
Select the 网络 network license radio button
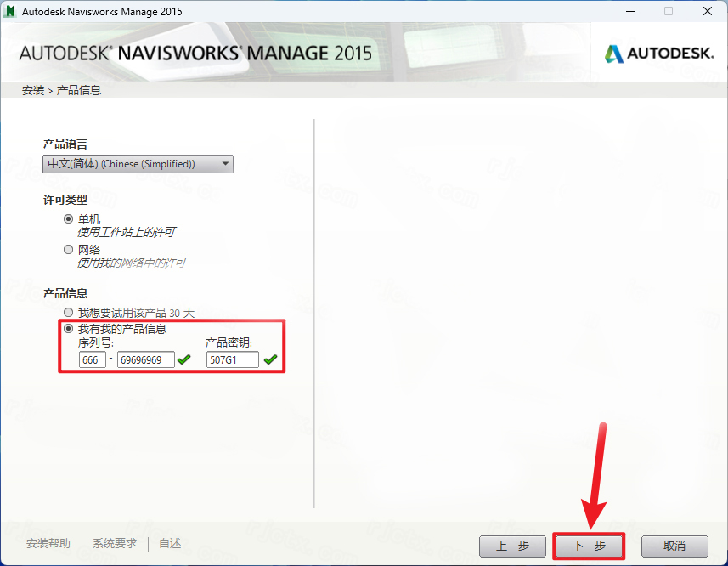[68, 249]
